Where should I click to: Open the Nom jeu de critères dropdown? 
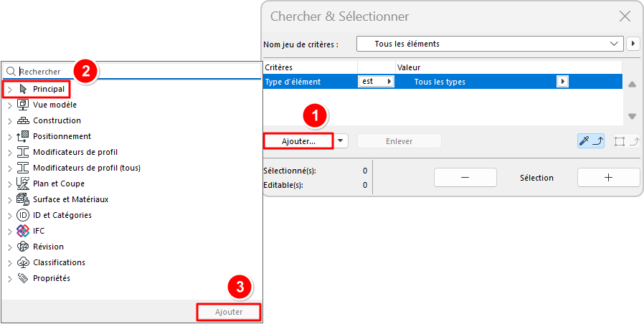point(490,44)
